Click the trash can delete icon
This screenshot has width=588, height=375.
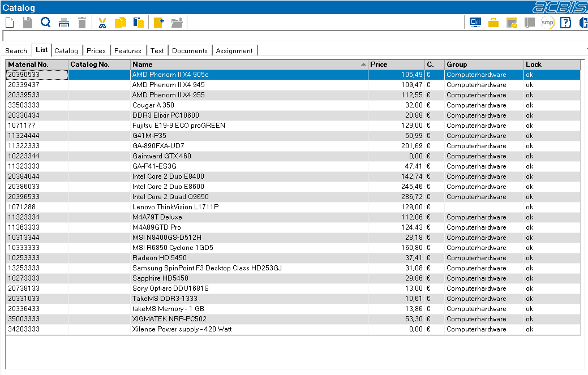coord(82,23)
